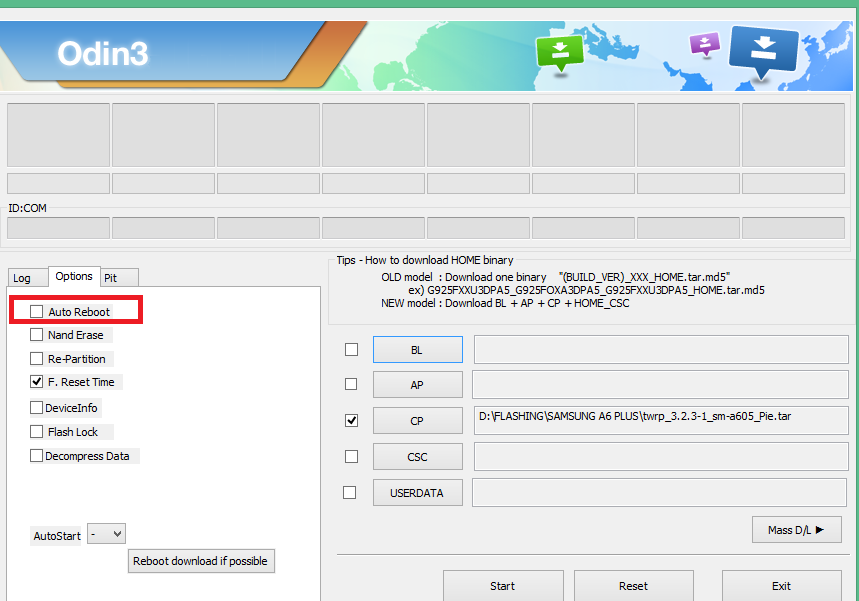The width and height of the screenshot is (859, 601).
Task: Switch to the Log tab
Action: pyautogui.click(x=27, y=278)
